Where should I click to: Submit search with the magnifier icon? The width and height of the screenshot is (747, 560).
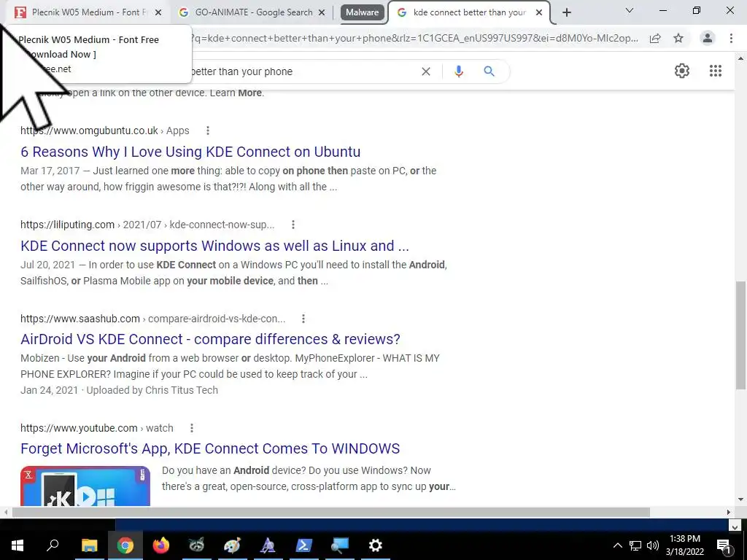[489, 71]
